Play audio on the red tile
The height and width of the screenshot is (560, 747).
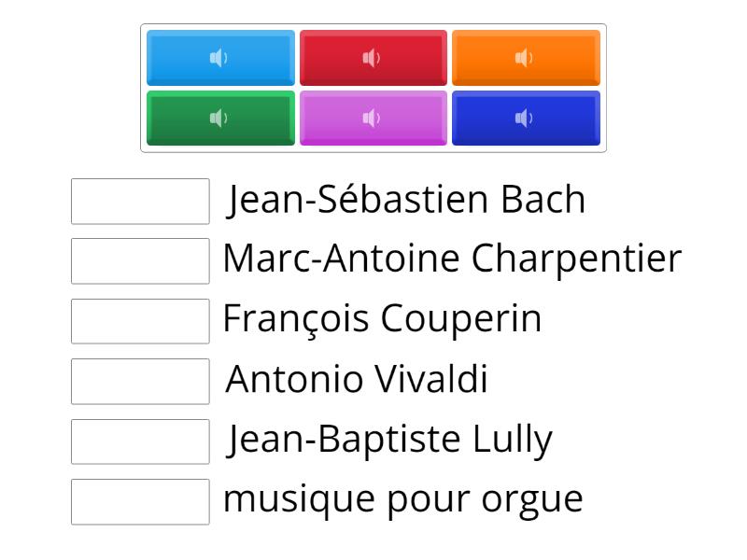[x=373, y=58]
